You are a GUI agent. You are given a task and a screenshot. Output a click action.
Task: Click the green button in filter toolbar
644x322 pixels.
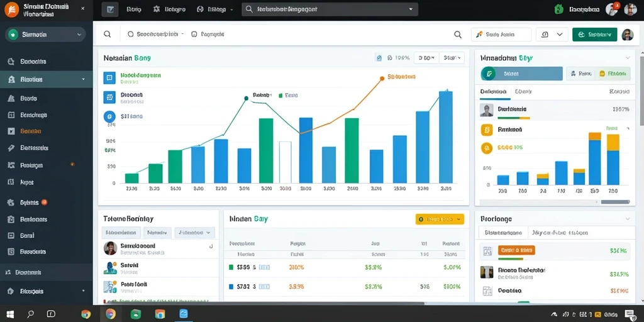pos(595,35)
